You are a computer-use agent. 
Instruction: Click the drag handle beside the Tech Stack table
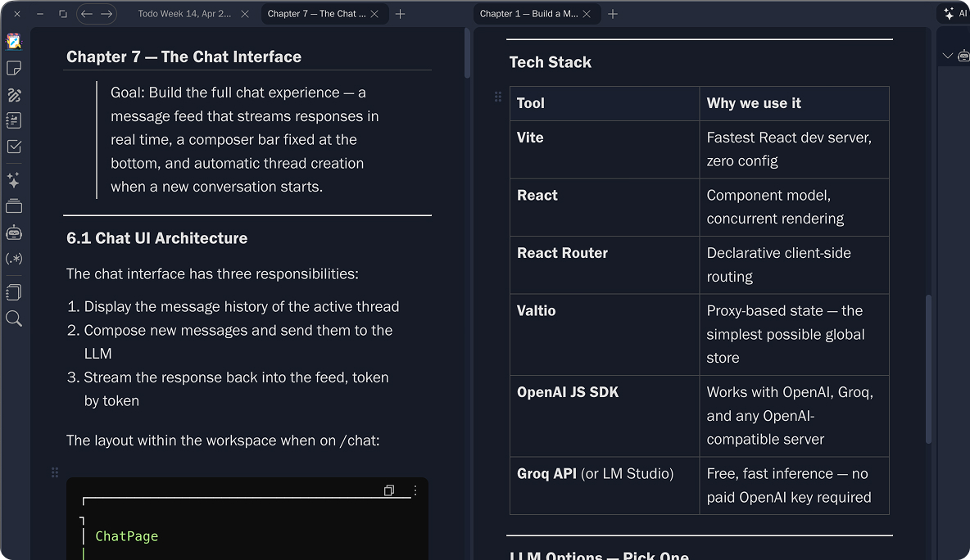pos(497,97)
